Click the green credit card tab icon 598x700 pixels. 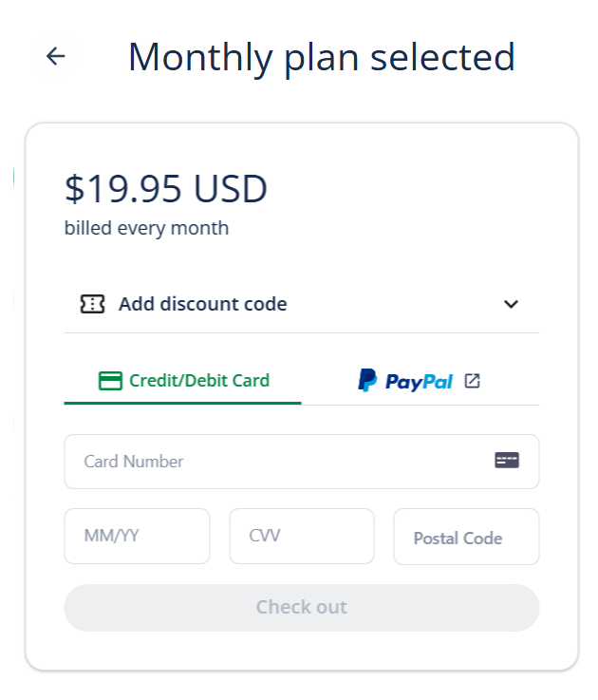[110, 381]
